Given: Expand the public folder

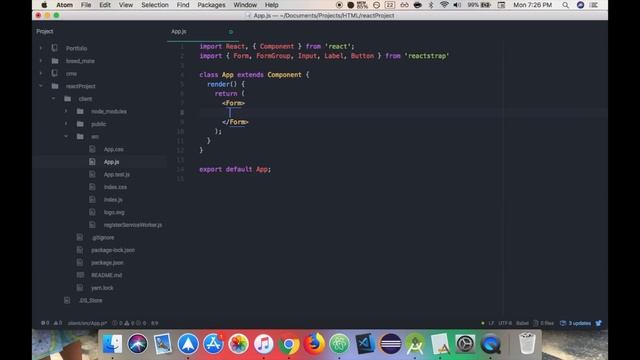Looking at the screenshot, I should click(66, 124).
